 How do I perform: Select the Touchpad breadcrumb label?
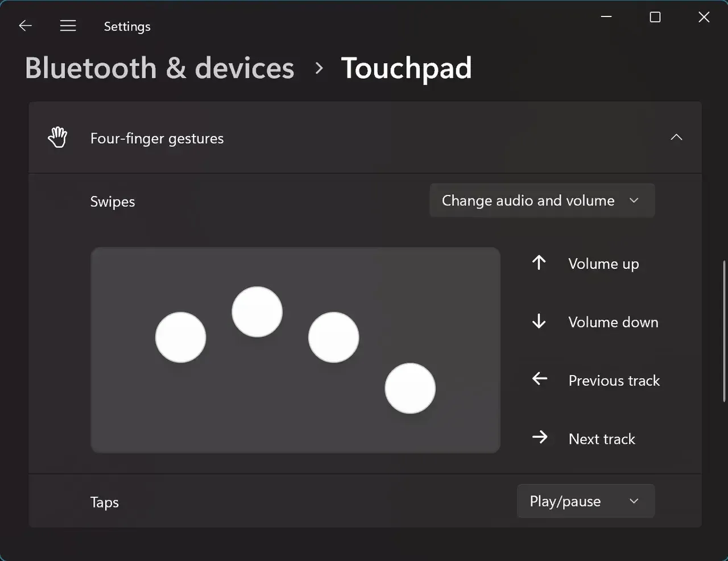pos(406,68)
